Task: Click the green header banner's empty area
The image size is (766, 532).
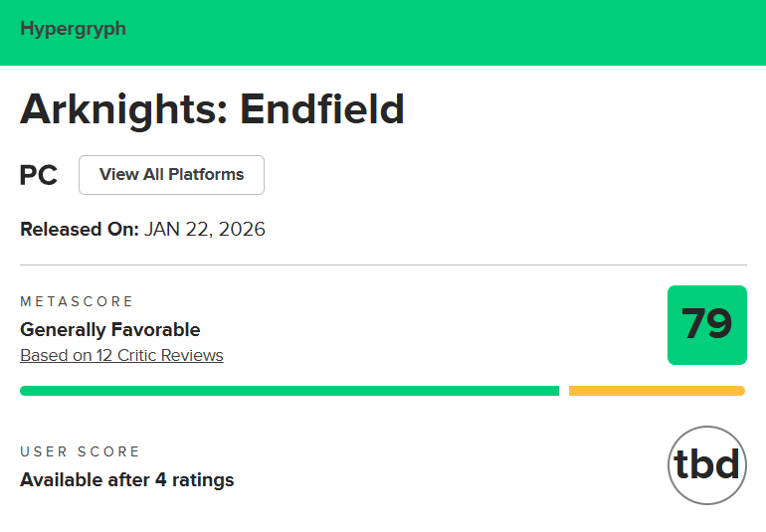Action: [448, 32]
